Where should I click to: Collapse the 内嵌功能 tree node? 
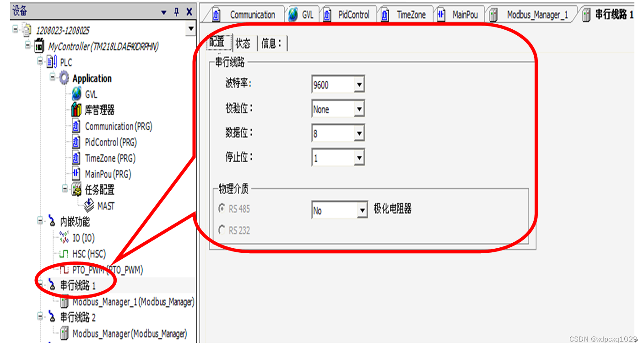point(40,221)
